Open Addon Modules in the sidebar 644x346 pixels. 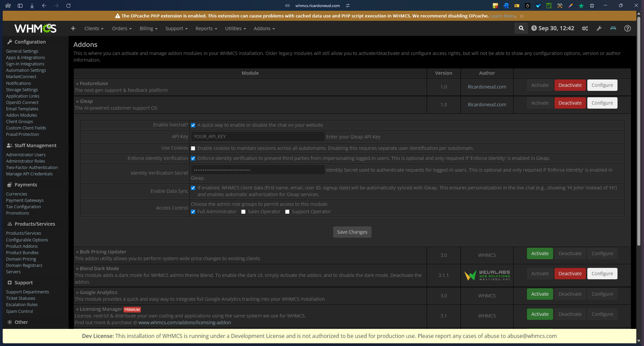[21, 115]
